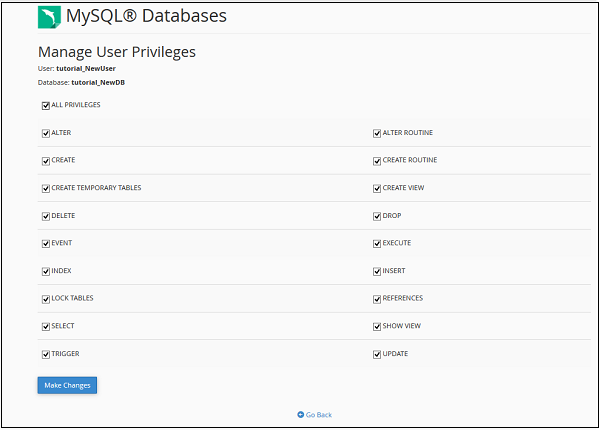
Task: Uncheck the DELETE privilege checkbox
Action: pos(46,216)
